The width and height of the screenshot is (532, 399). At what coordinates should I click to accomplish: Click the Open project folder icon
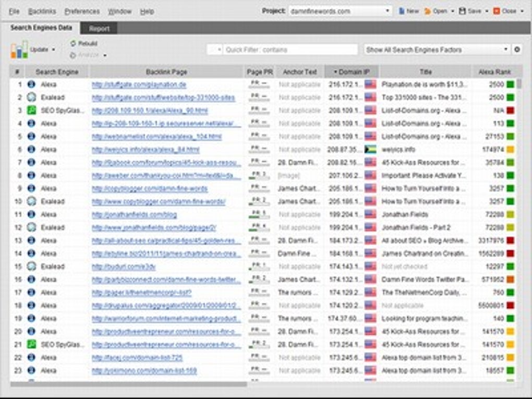tap(428, 11)
